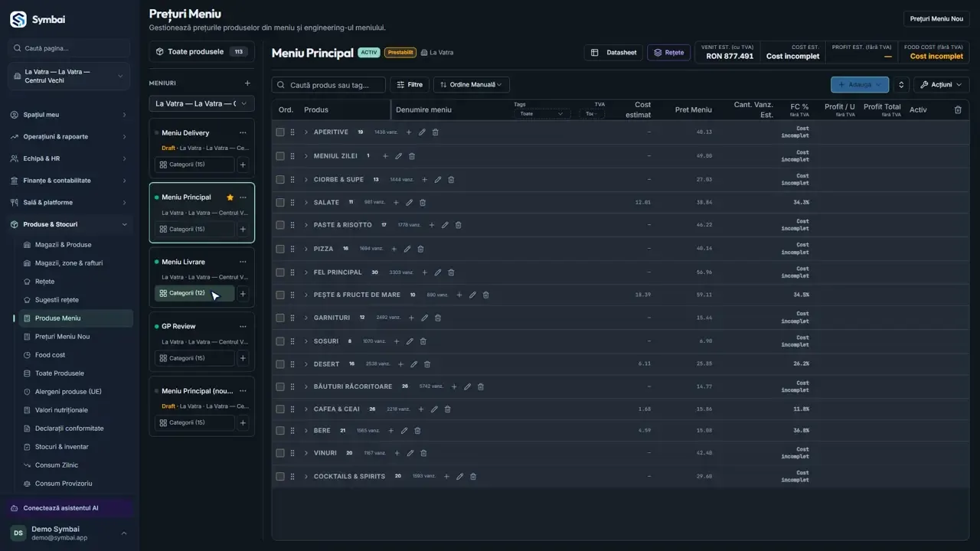Edit the BERE category
Viewport: 980px width, 551px height.
[404, 431]
